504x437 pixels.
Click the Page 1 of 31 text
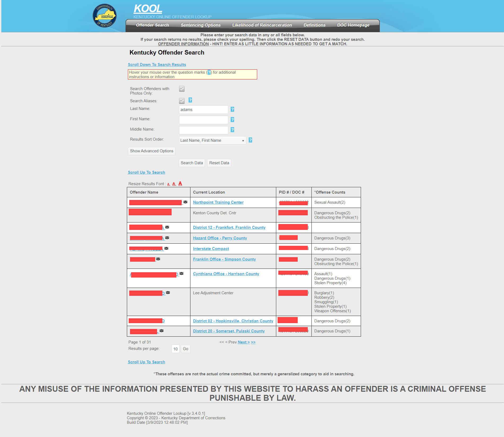tap(140, 342)
